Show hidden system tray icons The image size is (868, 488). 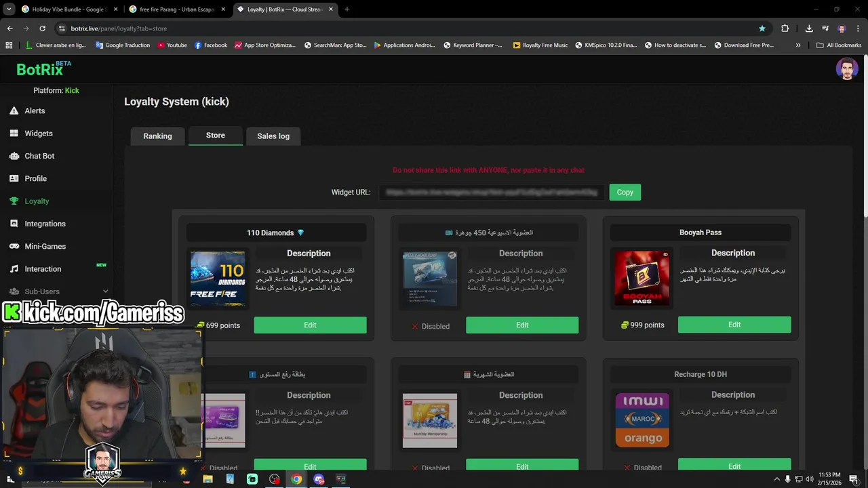(776, 479)
